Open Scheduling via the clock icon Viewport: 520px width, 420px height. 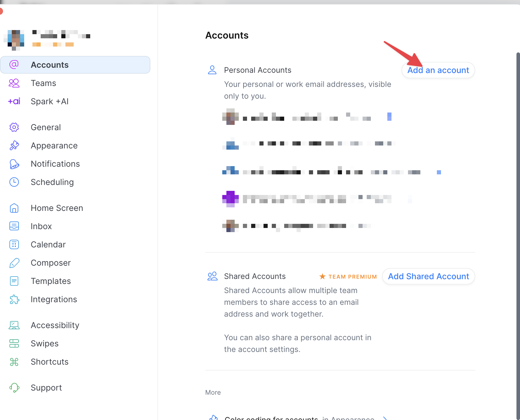(14, 182)
